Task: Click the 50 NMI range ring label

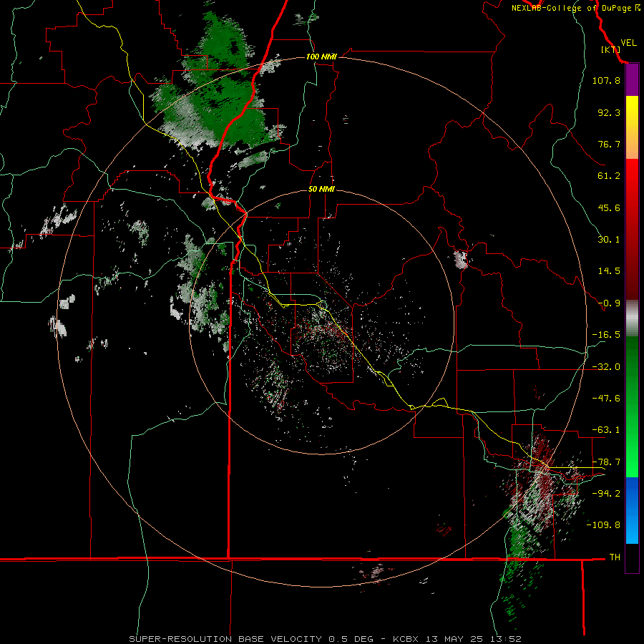Action: point(321,189)
